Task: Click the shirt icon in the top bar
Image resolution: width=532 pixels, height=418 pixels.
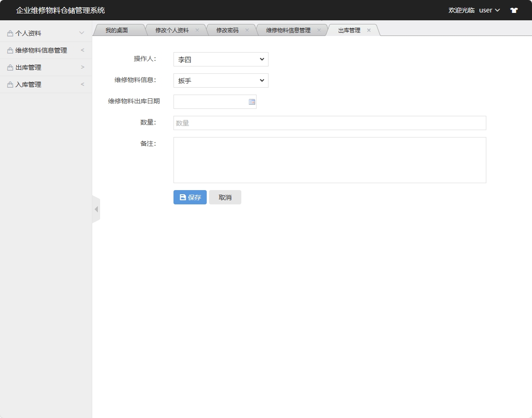Action: coord(514,10)
